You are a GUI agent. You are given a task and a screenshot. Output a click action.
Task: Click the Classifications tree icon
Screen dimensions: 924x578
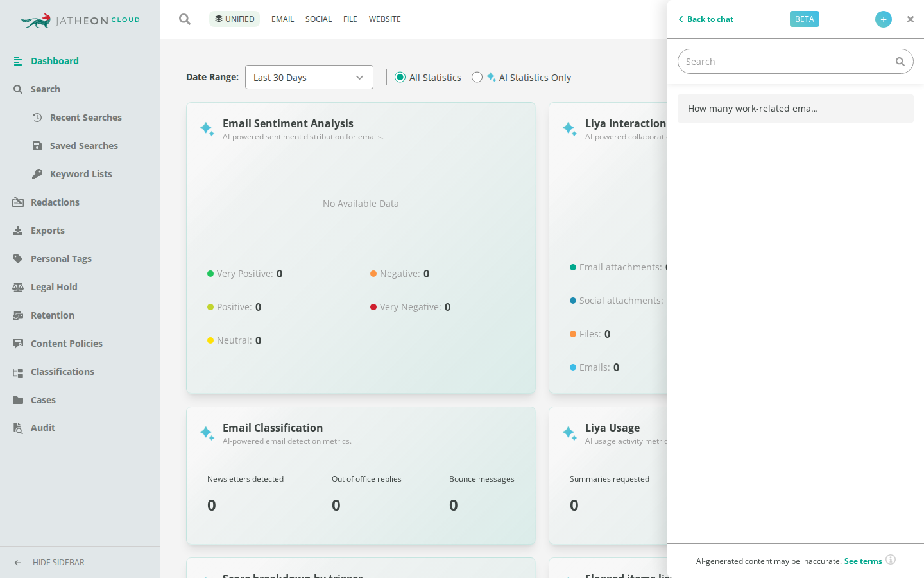point(18,372)
